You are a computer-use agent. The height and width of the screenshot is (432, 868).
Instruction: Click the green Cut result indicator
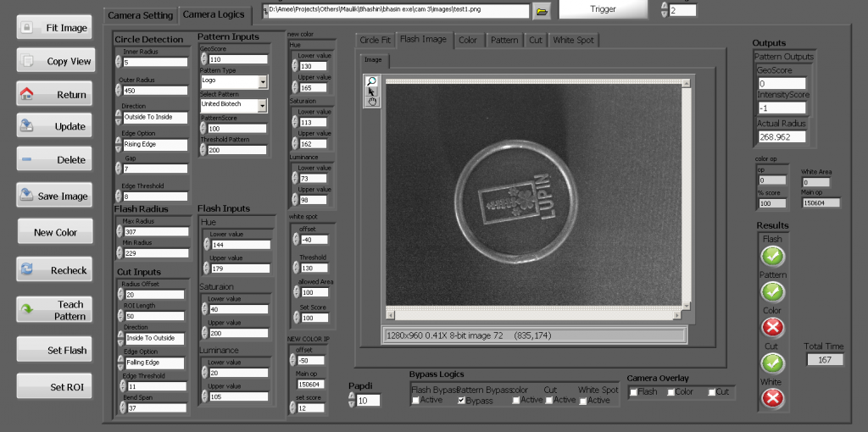point(772,363)
